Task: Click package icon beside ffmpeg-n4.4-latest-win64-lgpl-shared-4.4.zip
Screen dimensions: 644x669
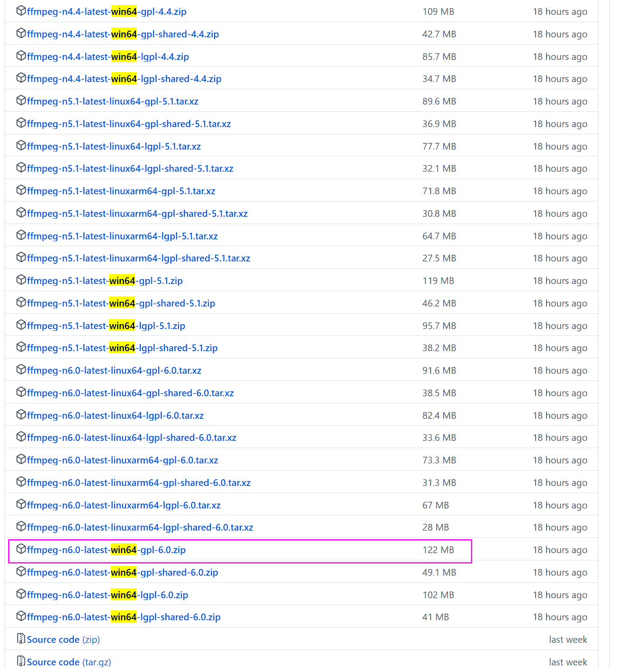Action: 21,78
